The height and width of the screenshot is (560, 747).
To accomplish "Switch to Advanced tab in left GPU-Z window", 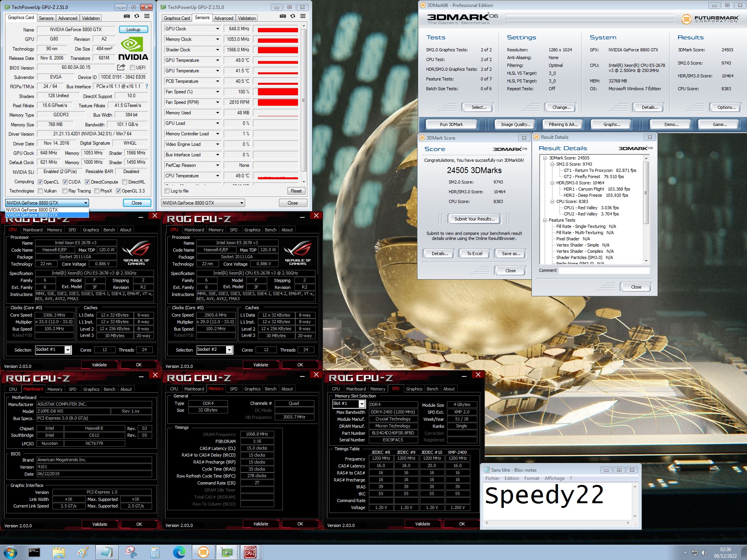I will 68,18.
